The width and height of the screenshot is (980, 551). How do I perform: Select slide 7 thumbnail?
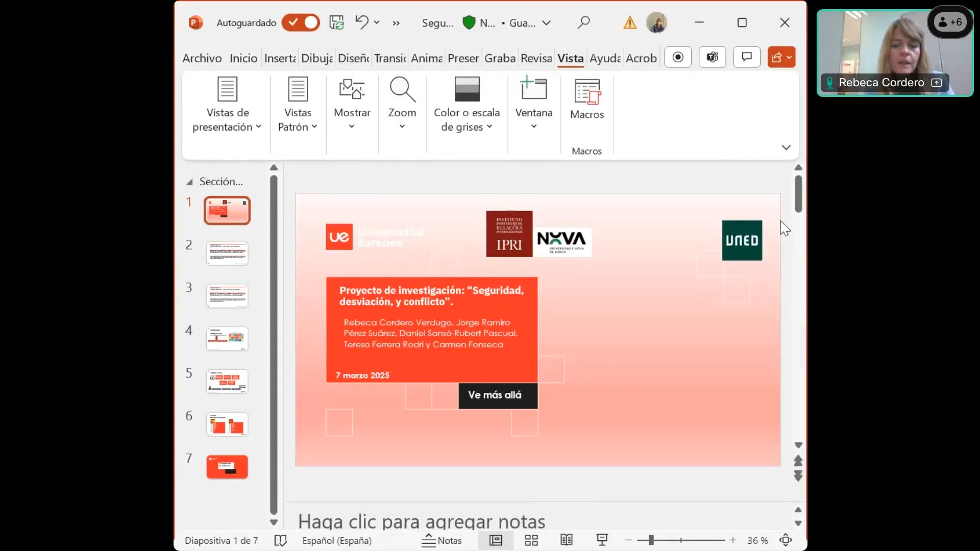(227, 467)
